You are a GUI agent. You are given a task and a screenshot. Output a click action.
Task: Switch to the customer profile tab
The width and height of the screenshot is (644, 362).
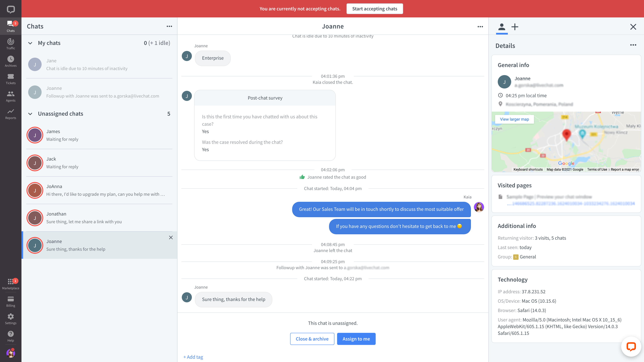click(x=501, y=27)
